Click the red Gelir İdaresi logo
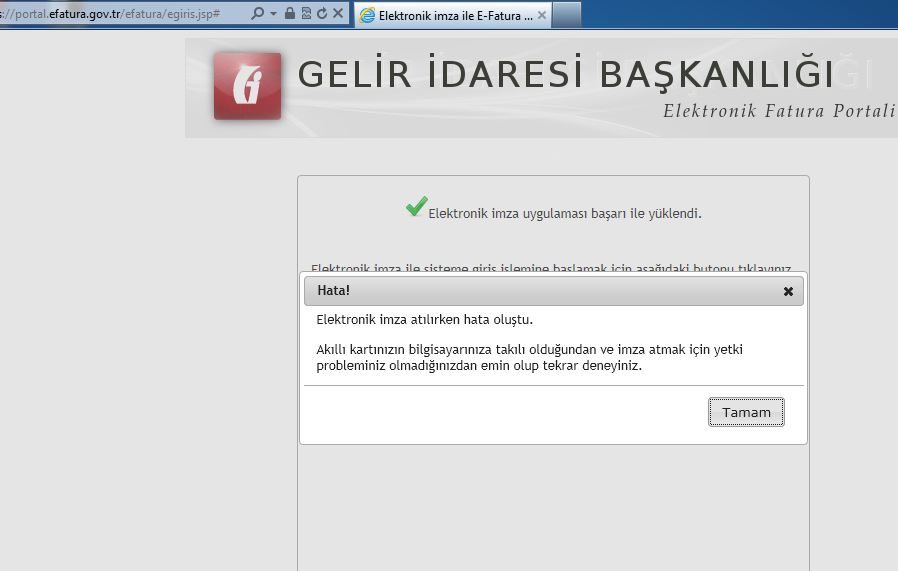The width and height of the screenshot is (898, 571). (x=247, y=86)
